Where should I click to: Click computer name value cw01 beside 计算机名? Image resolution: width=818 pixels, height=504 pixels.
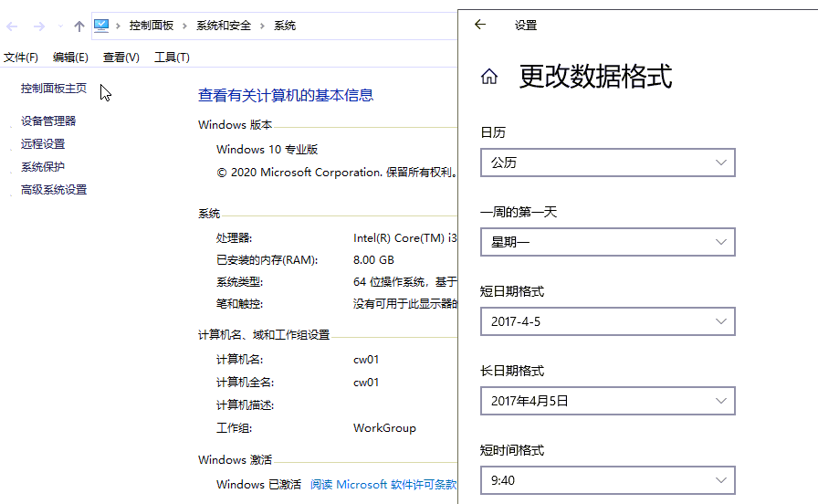[x=366, y=360]
